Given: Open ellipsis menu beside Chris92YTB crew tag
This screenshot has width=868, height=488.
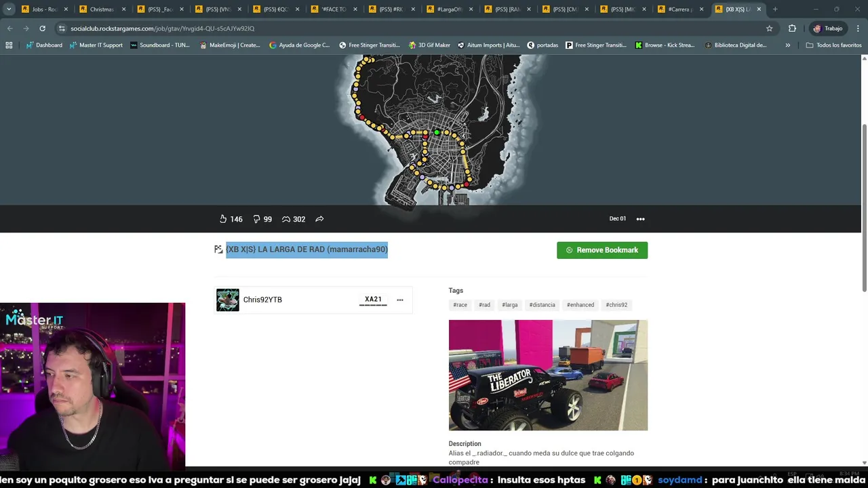Looking at the screenshot, I should pyautogui.click(x=400, y=300).
